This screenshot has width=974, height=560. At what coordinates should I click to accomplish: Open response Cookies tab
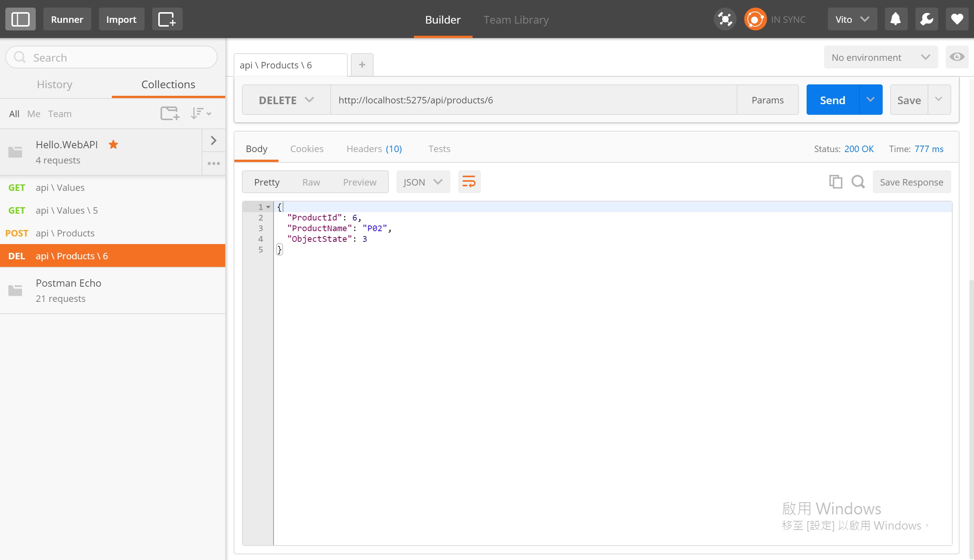[x=307, y=149]
